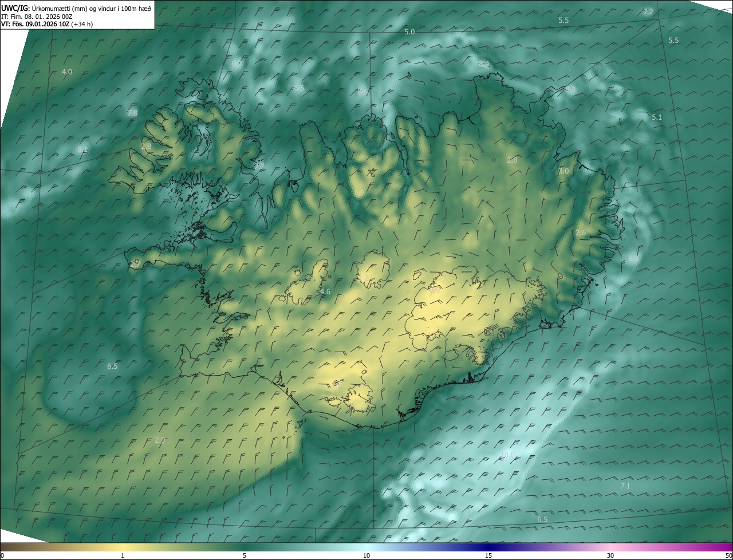733x560 pixels.
Task: Click the 8.1 precipitation value label
Action: tap(82, 149)
